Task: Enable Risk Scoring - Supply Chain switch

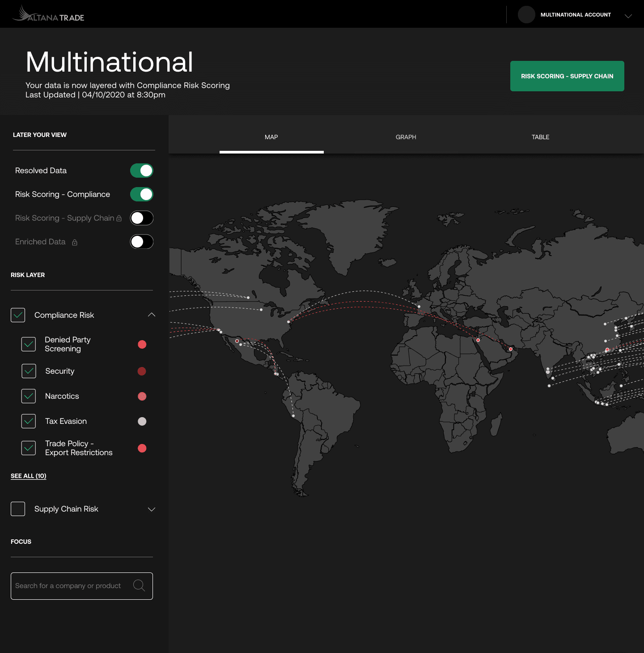Action: click(142, 218)
